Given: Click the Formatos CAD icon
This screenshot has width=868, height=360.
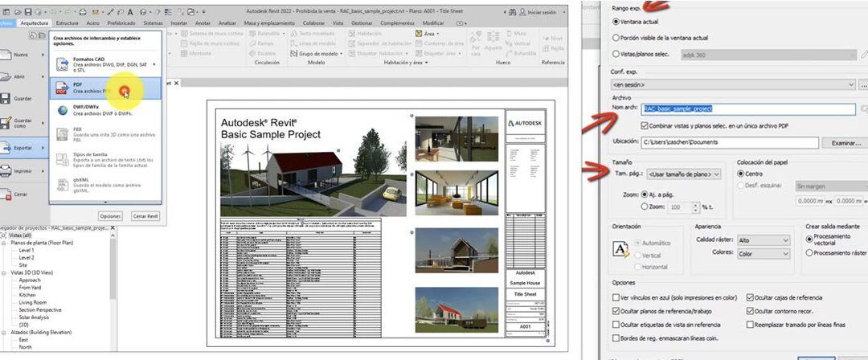Looking at the screenshot, I should point(61,64).
